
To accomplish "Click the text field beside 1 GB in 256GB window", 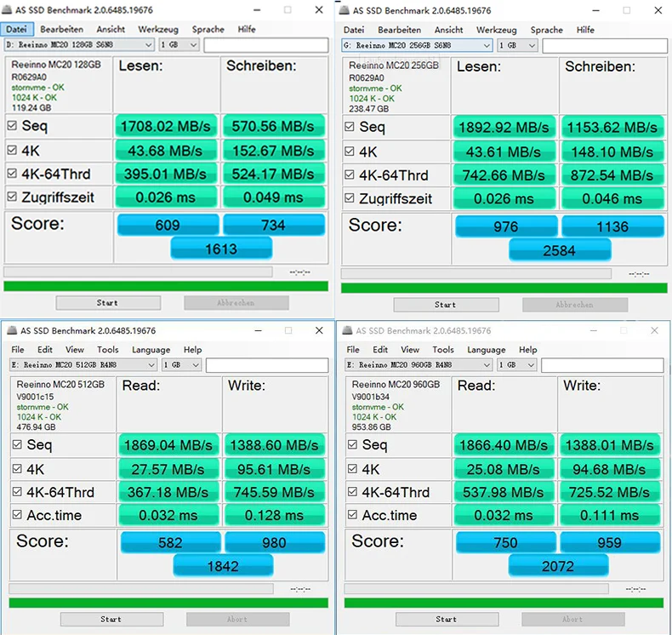I will (605, 46).
